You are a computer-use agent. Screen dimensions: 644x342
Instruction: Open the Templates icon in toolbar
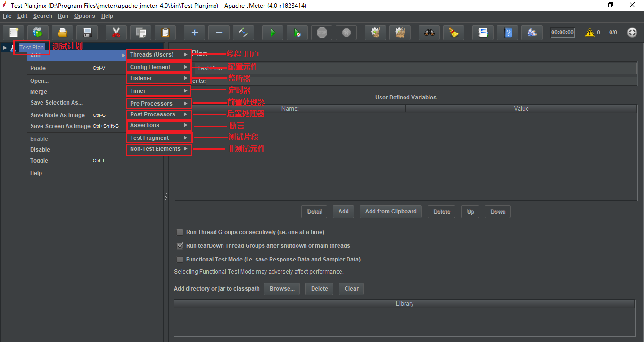pyautogui.click(x=38, y=33)
